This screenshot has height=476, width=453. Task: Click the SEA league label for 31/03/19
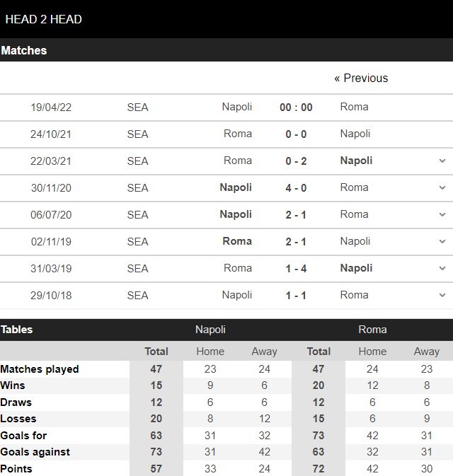coord(137,269)
